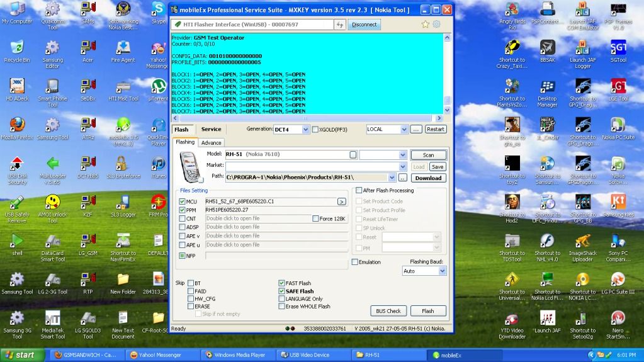Click the Flash button
This screenshot has width=644, height=362.
(427, 311)
